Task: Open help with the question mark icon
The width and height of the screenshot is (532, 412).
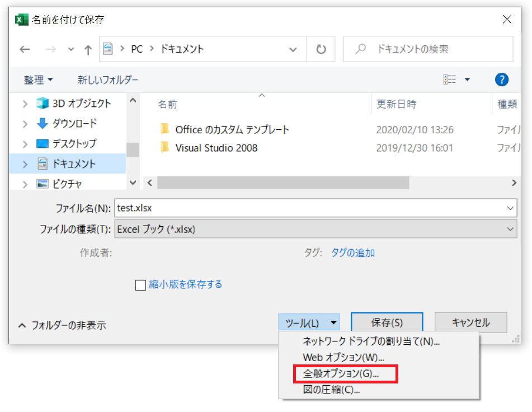Action: [x=501, y=79]
